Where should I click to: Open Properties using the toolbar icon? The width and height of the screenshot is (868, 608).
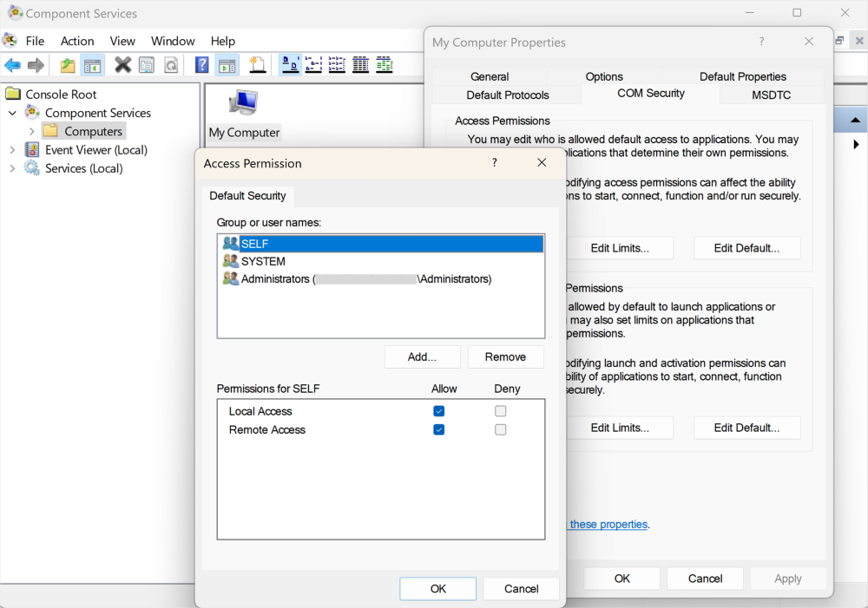click(x=146, y=65)
